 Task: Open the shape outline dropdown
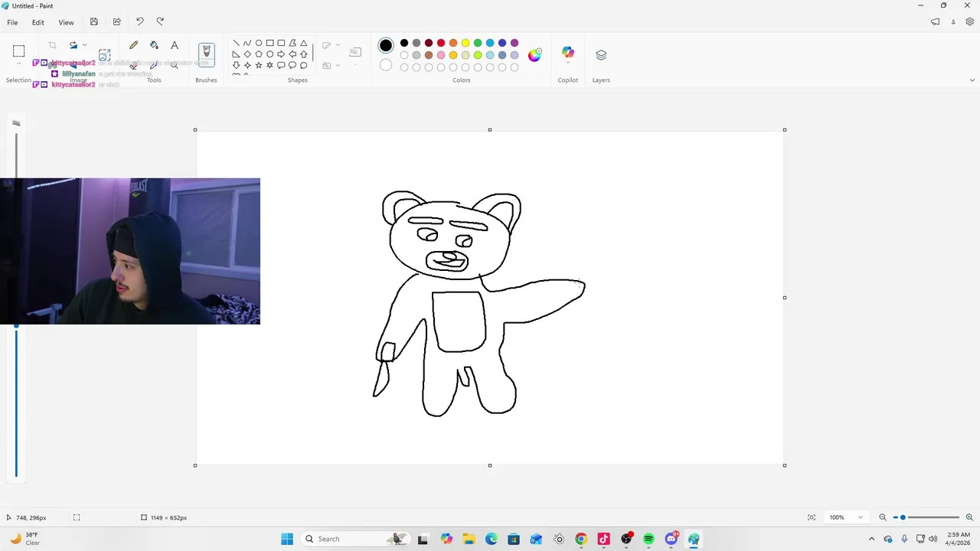pyautogui.click(x=338, y=45)
